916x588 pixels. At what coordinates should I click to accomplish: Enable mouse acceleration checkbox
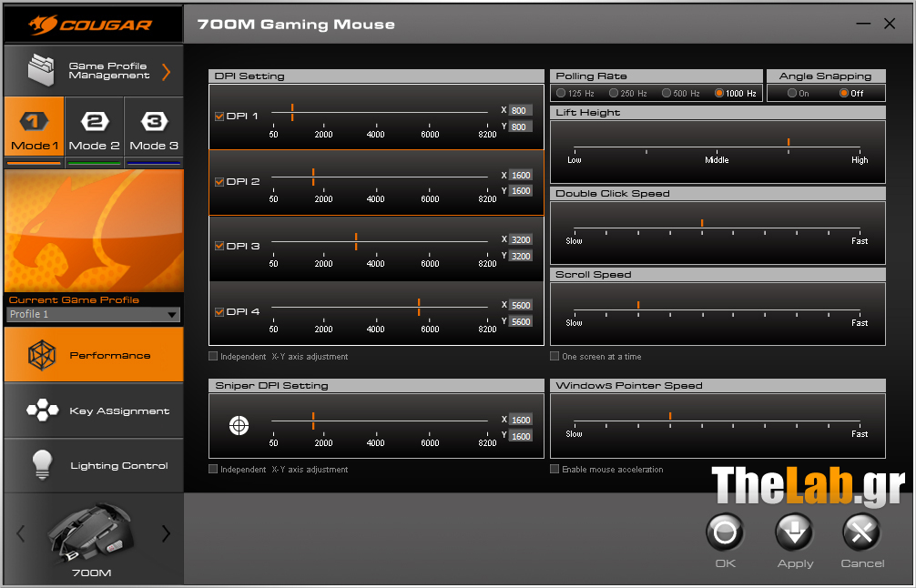555,469
